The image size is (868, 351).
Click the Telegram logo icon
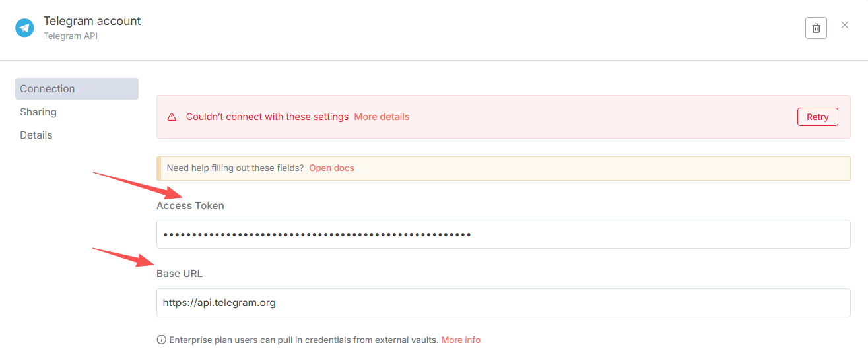[x=25, y=28]
